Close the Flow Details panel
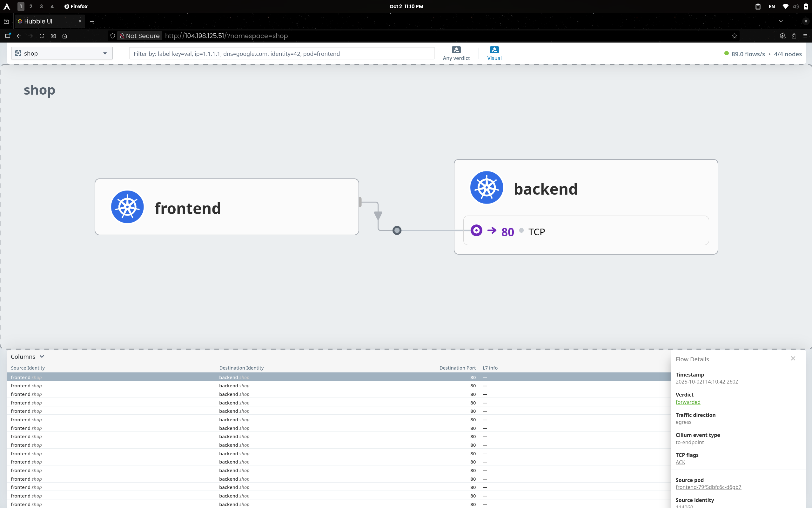Image resolution: width=812 pixels, height=508 pixels. tap(793, 358)
